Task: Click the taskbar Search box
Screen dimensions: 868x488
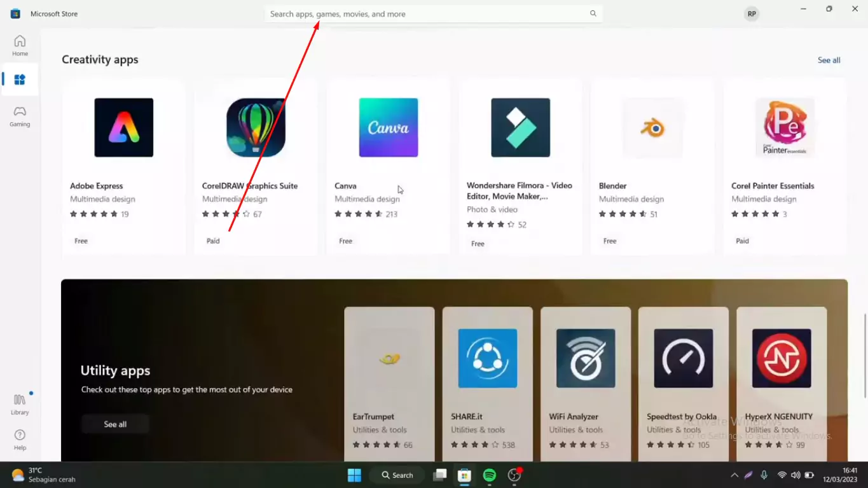Action: pyautogui.click(x=397, y=475)
